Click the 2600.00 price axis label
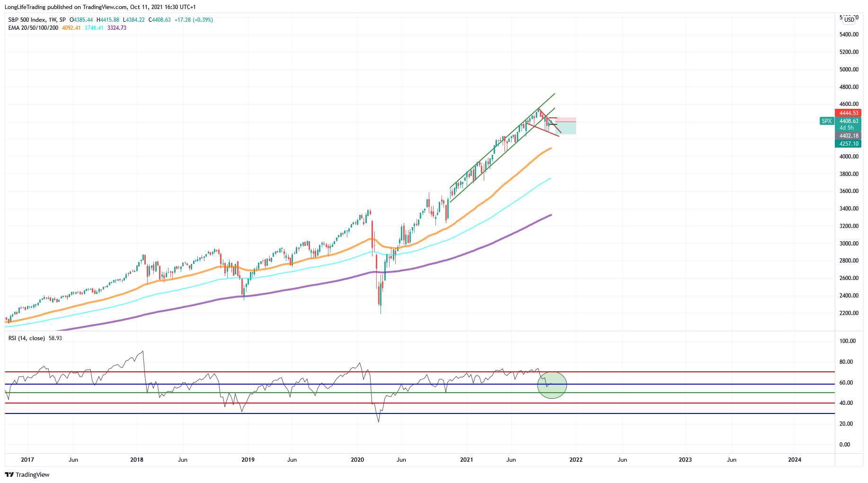 [849, 278]
